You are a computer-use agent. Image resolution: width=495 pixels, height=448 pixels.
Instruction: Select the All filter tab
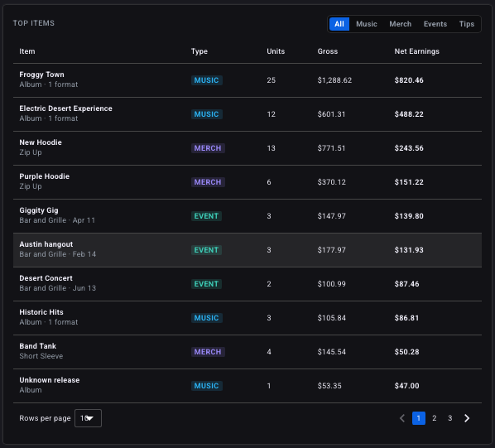[x=339, y=24]
